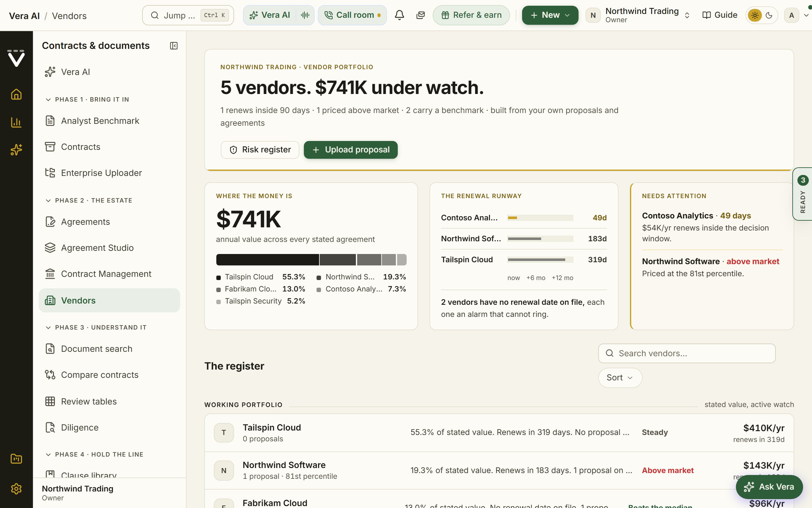This screenshot has width=812, height=508.
Task: Open the Northwind Software register row
Action: click(499, 470)
